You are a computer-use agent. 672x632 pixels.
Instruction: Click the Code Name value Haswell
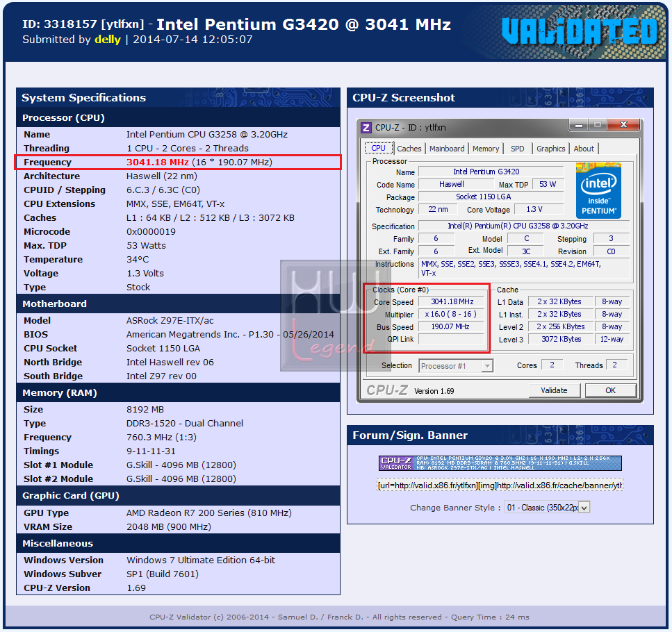455,184
